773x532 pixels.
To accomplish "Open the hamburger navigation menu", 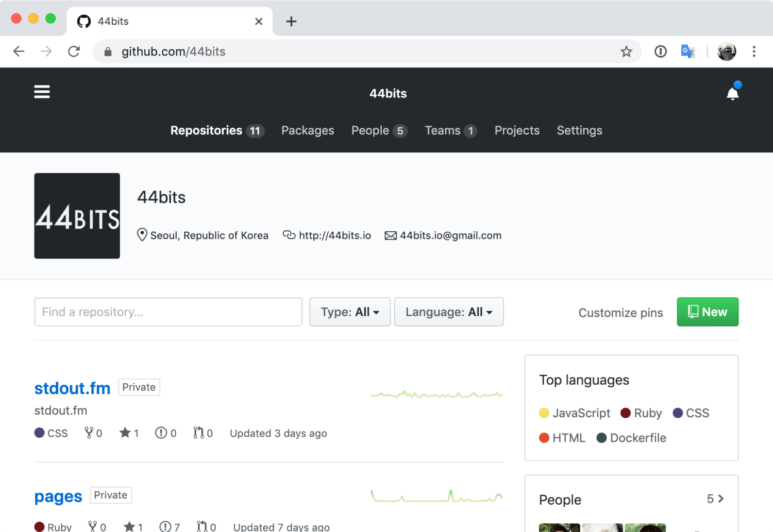I will point(42,92).
